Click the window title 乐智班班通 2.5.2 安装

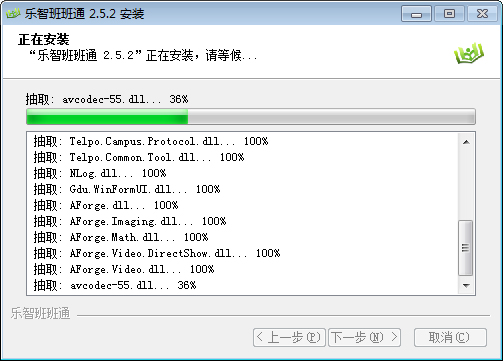click(84, 14)
